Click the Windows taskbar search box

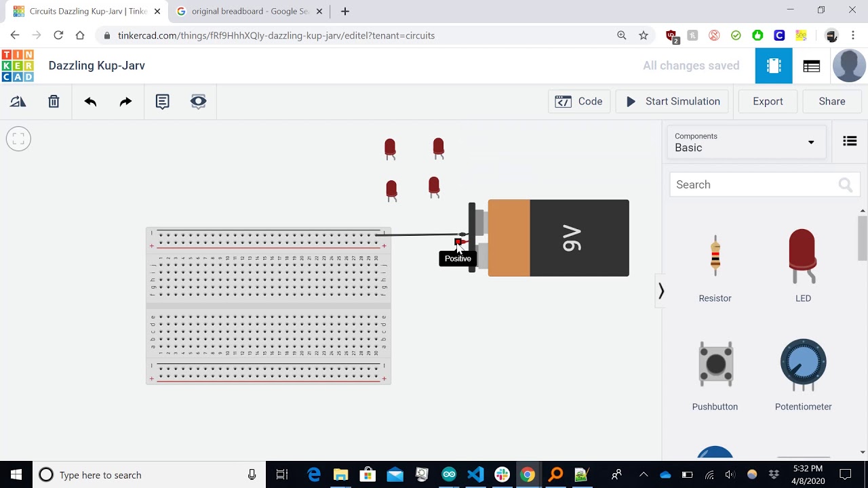[149, 474]
